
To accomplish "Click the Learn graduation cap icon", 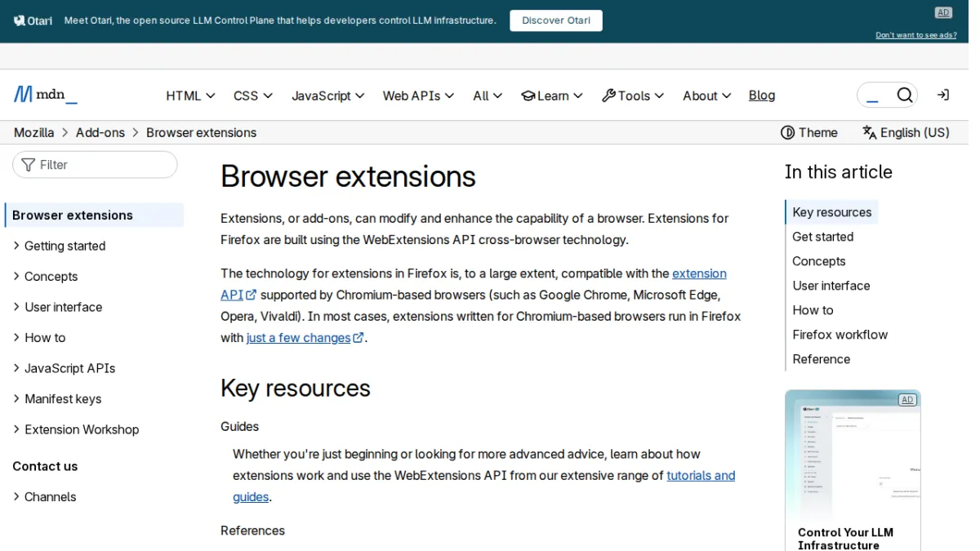I will click(x=528, y=96).
